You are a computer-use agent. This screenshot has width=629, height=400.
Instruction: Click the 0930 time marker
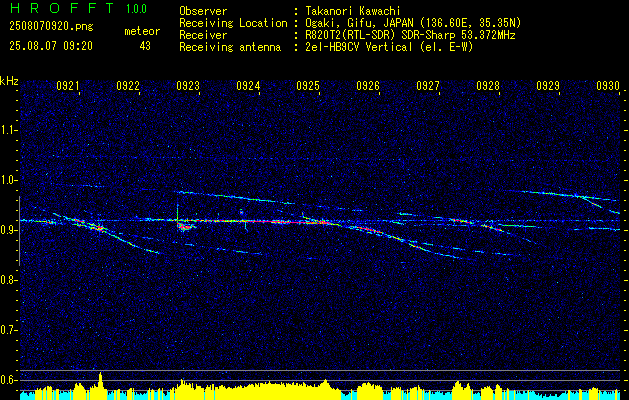[608, 86]
